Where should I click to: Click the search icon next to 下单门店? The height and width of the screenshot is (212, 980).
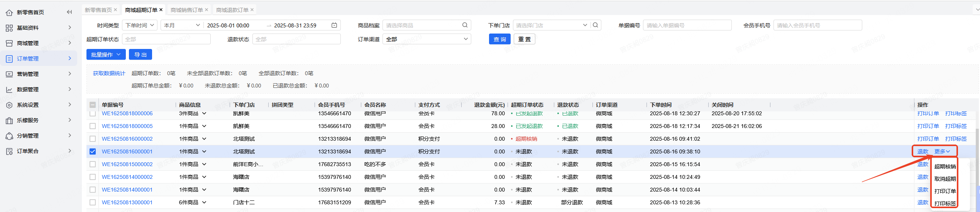pyautogui.click(x=596, y=25)
